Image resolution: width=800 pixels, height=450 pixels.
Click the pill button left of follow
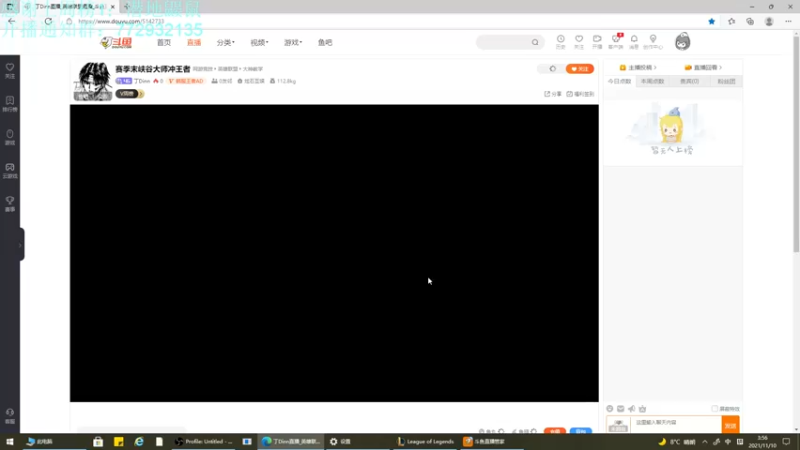point(552,69)
